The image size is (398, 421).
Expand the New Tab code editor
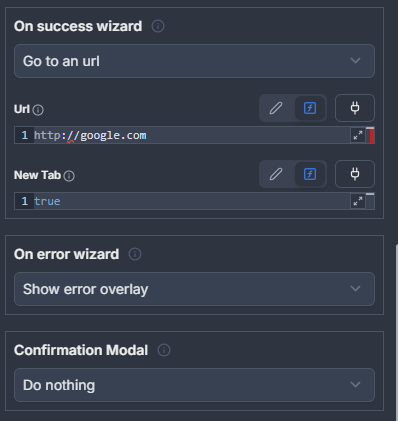click(358, 201)
